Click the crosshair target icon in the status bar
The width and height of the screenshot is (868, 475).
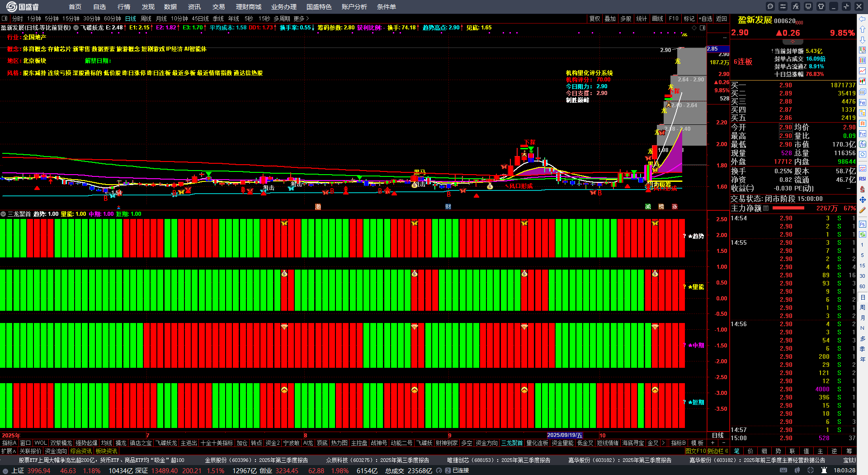coord(811,470)
